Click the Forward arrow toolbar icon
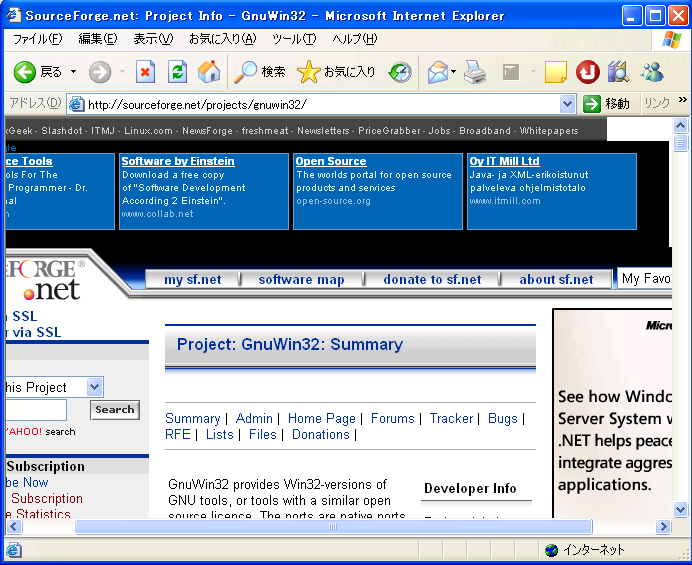Image resolution: width=692 pixels, height=565 pixels. pos(100,72)
